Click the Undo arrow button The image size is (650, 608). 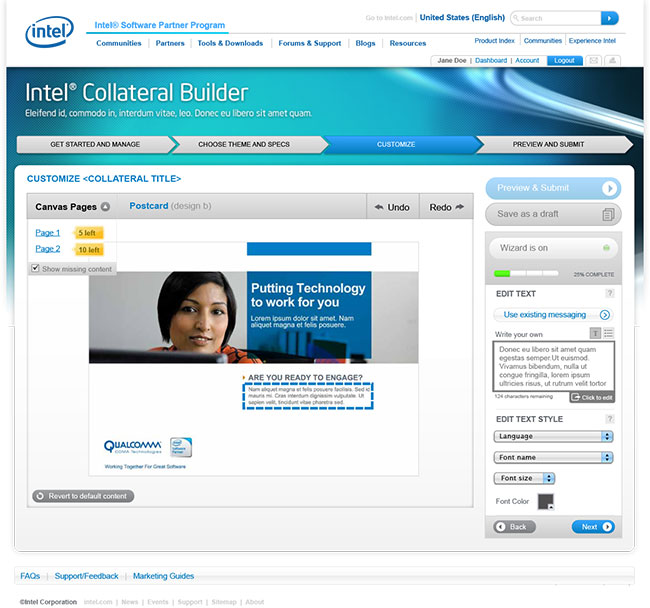392,207
